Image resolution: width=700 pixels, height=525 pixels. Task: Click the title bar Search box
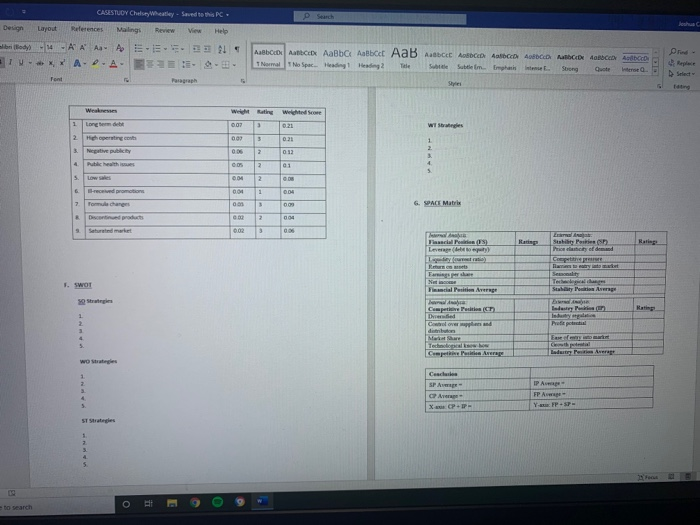[x=380, y=17]
